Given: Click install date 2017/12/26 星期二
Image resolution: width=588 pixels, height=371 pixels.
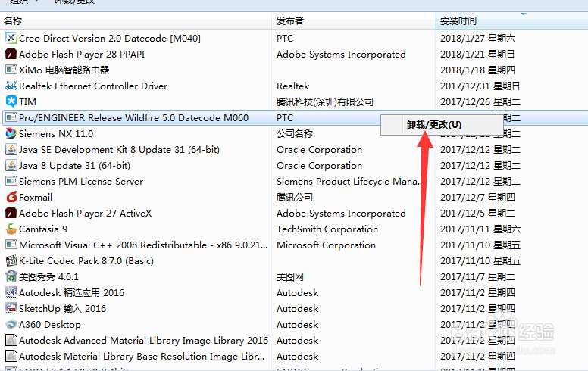Looking at the screenshot, I should coord(480,102).
